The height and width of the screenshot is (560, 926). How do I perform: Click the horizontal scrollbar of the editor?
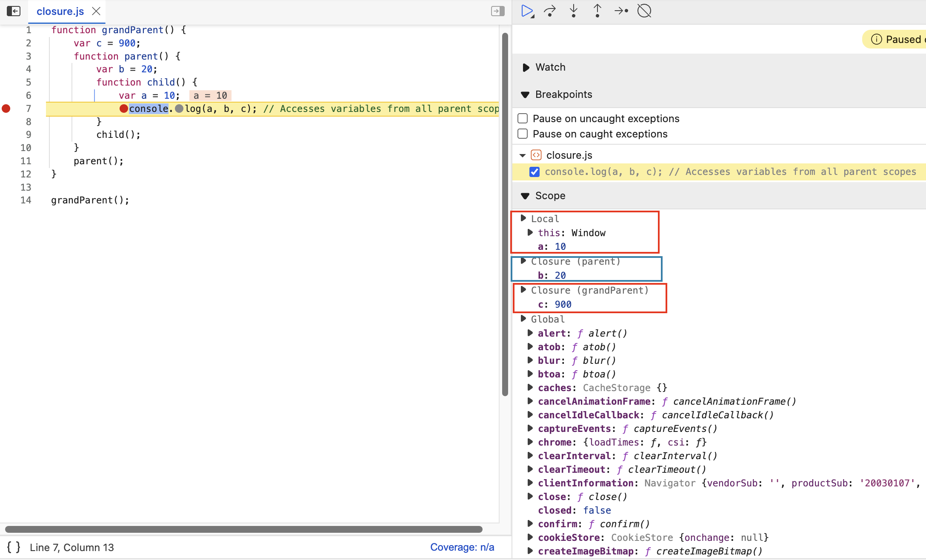(244, 529)
